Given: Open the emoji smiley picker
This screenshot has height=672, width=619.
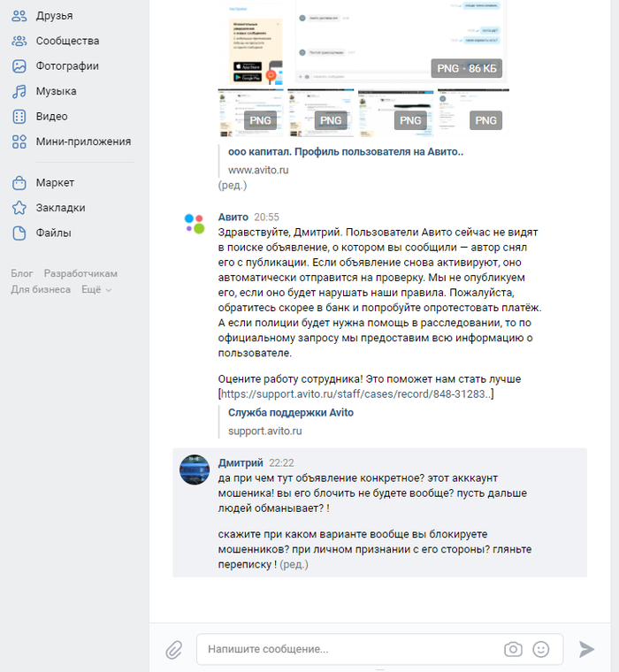Looking at the screenshot, I should 541,649.
